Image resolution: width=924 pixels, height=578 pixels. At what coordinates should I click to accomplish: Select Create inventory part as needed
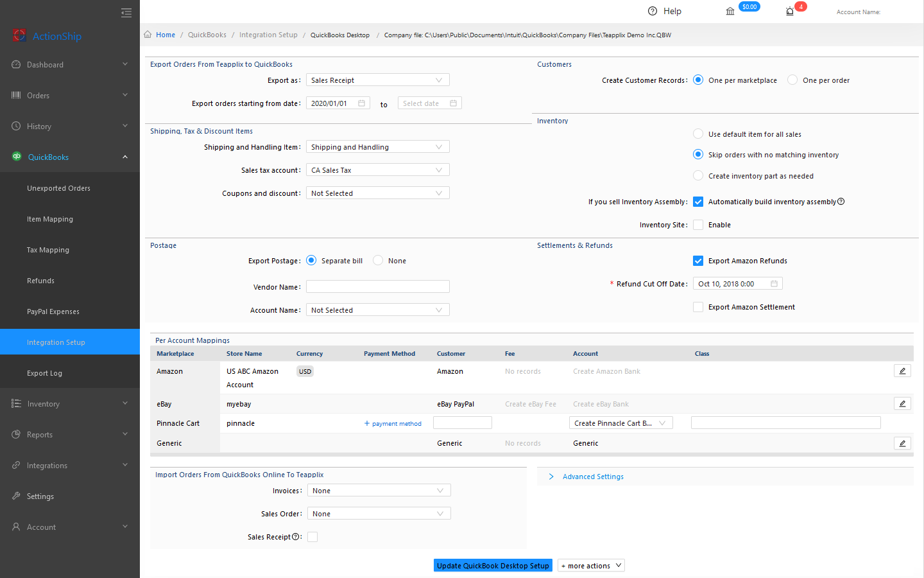tap(698, 176)
